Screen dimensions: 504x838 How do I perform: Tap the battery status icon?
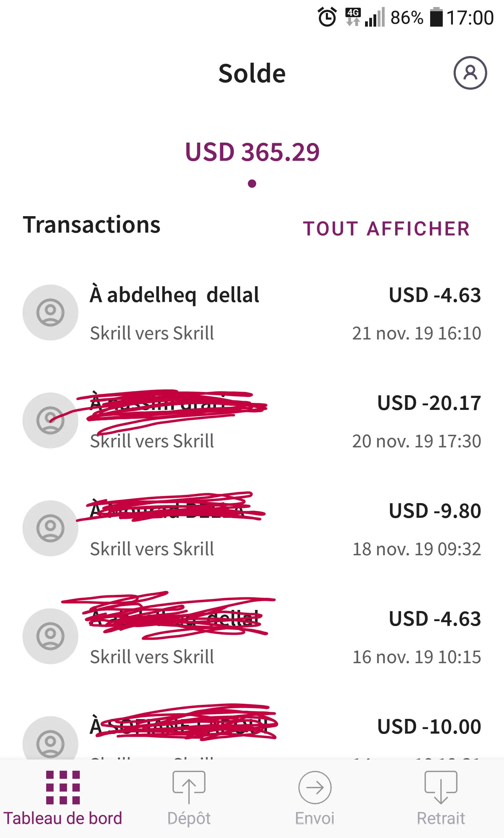pyautogui.click(x=436, y=18)
